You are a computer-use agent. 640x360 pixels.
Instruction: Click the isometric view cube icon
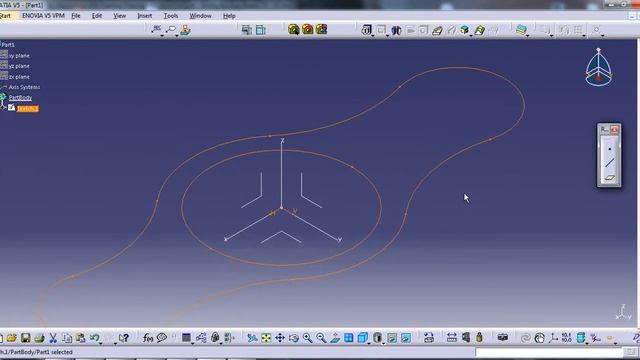tap(362, 338)
